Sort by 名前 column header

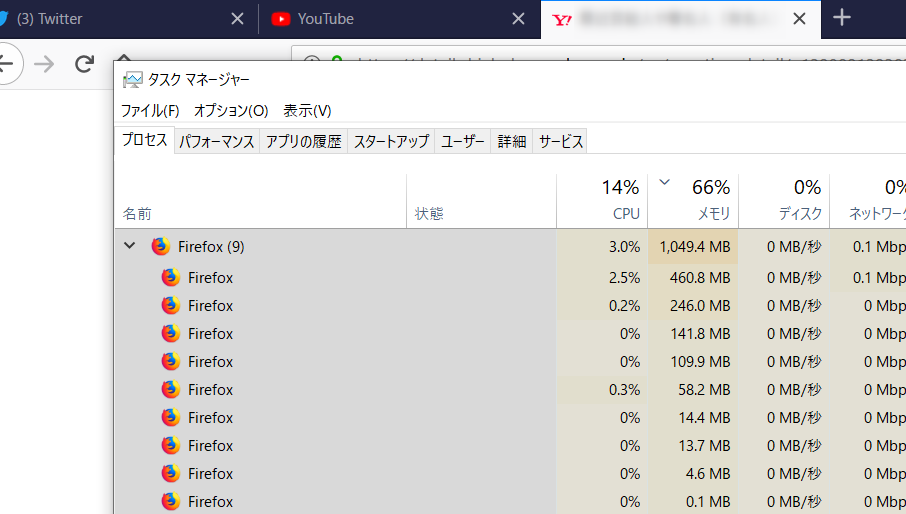click(x=261, y=201)
